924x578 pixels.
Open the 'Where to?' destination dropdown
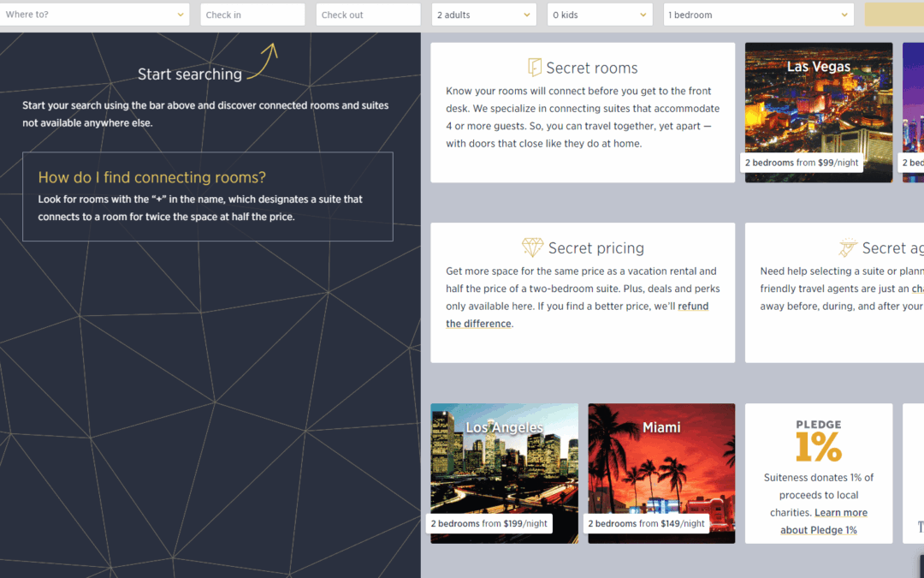click(x=95, y=15)
